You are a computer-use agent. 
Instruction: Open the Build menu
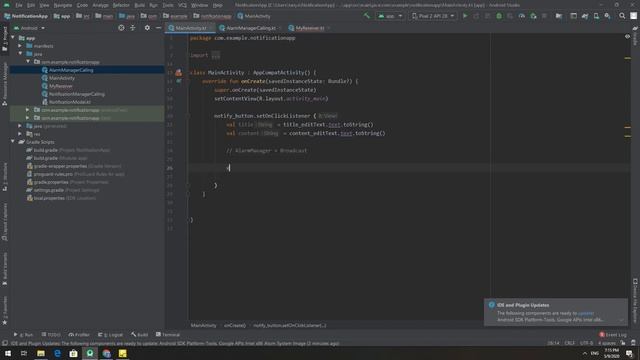click(140, 5)
